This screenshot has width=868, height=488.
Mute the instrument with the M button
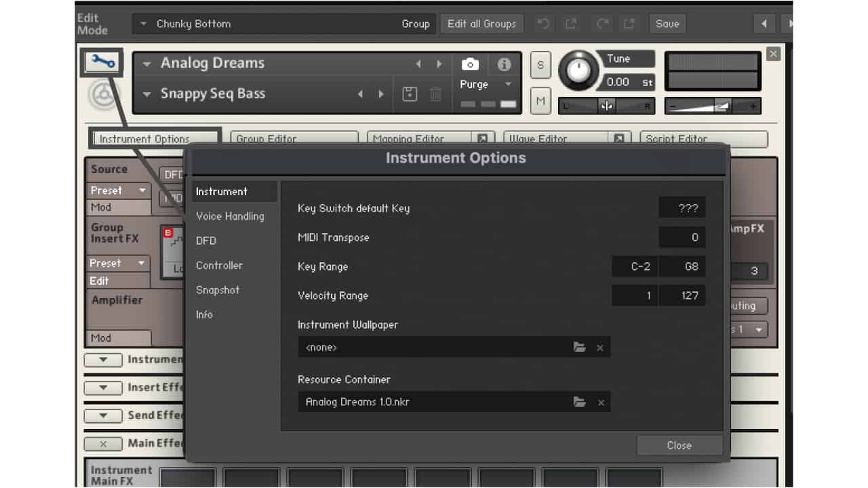point(540,100)
